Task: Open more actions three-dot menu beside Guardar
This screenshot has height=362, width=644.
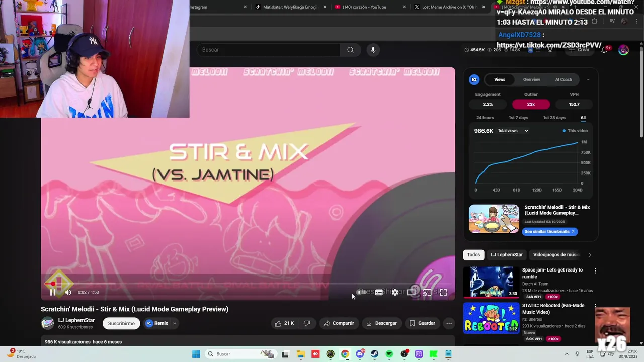Action: click(x=449, y=323)
